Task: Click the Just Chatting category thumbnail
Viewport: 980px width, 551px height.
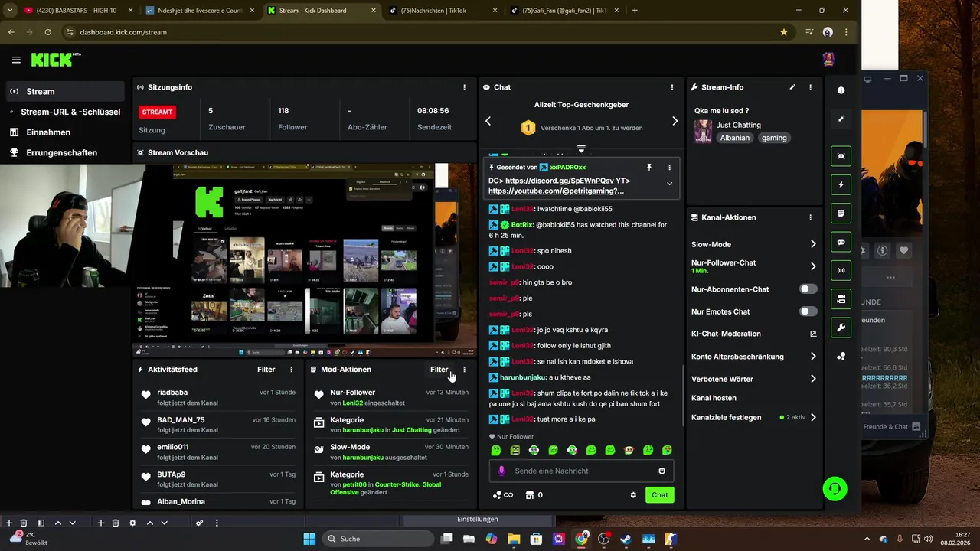Action: pyautogui.click(x=703, y=132)
